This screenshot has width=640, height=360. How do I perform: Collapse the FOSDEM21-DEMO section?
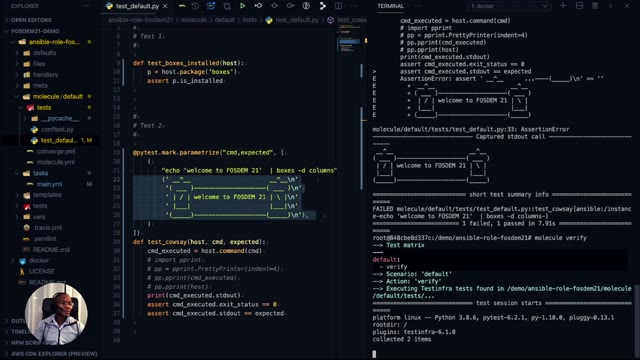(x=35, y=31)
